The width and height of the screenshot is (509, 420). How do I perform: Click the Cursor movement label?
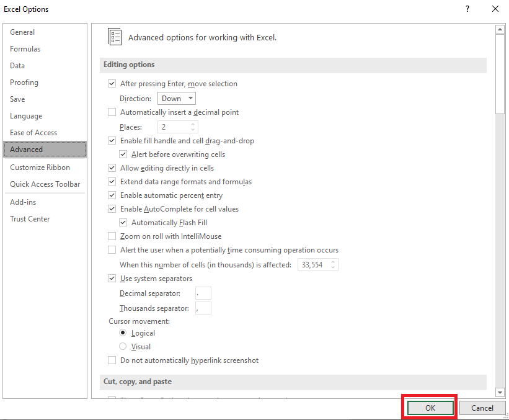point(139,321)
